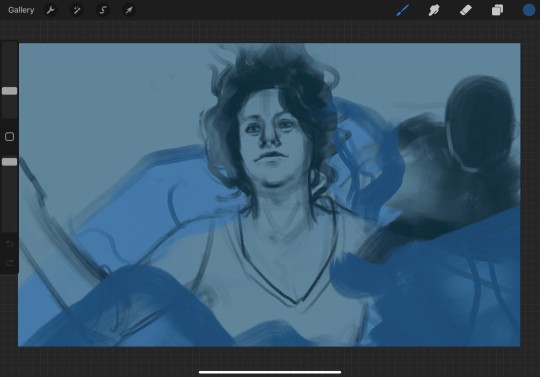
Task: Select the Brush tool
Action: 403,10
